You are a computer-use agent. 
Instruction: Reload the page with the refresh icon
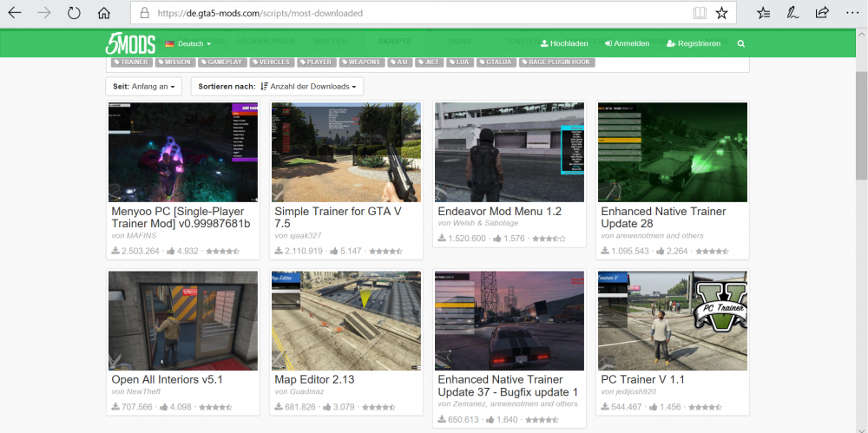coord(74,13)
